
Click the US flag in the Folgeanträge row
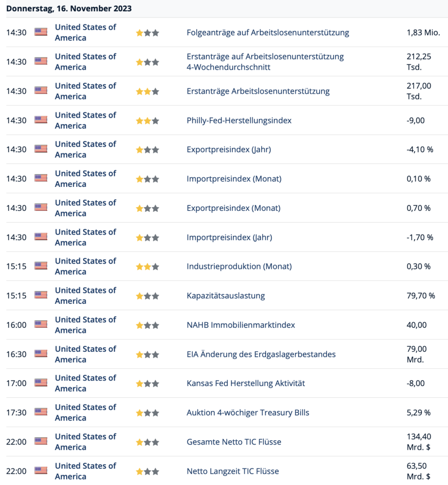tap(41, 32)
